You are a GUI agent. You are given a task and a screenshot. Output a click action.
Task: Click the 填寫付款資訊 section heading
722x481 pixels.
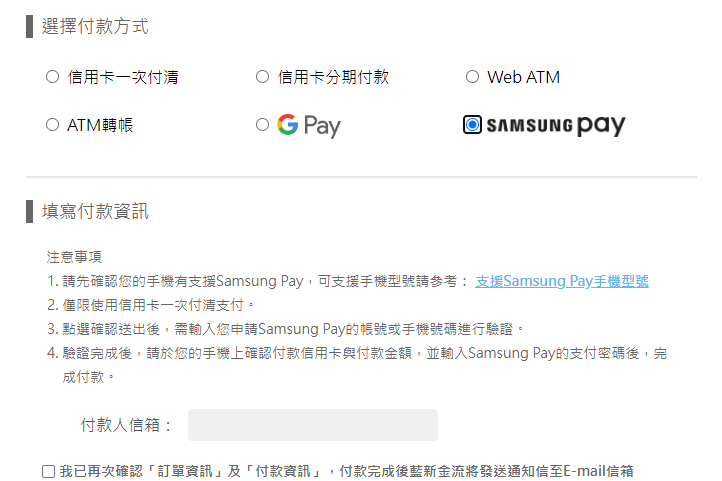(95, 211)
